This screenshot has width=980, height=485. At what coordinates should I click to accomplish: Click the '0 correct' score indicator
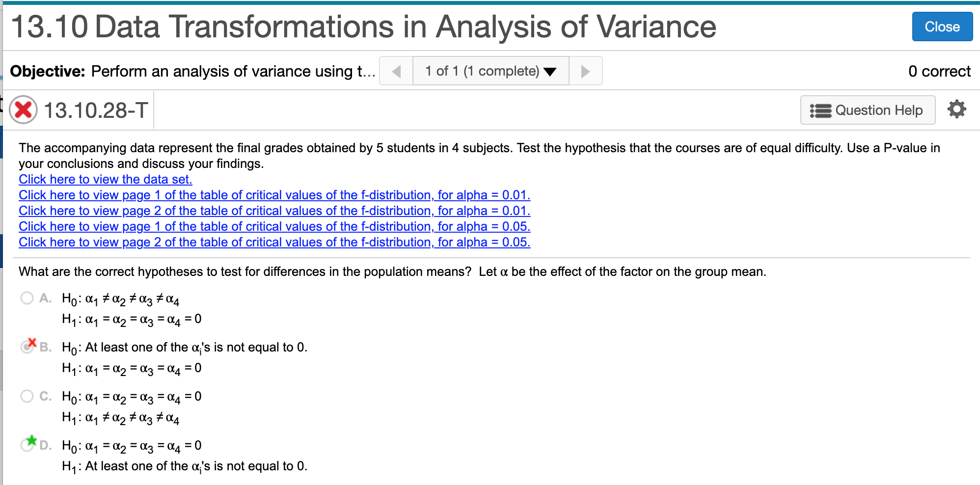click(x=940, y=71)
